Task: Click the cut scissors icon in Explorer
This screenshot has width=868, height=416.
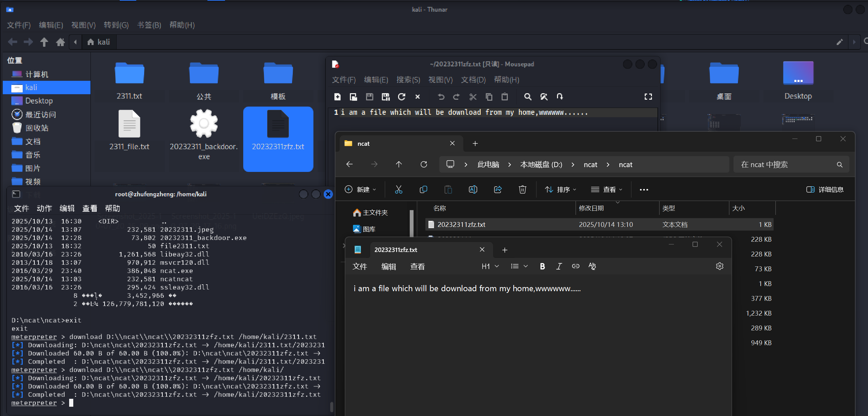Action: pyautogui.click(x=398, y=189)
